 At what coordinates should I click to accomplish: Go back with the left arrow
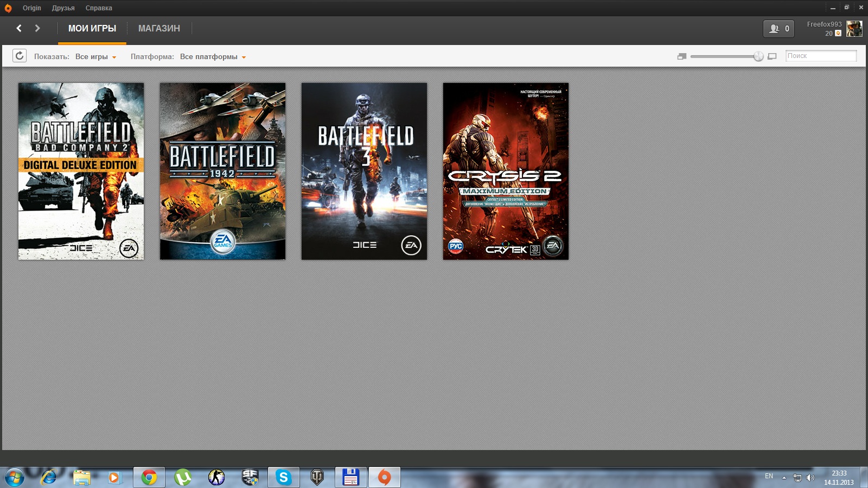pos(19,28)
